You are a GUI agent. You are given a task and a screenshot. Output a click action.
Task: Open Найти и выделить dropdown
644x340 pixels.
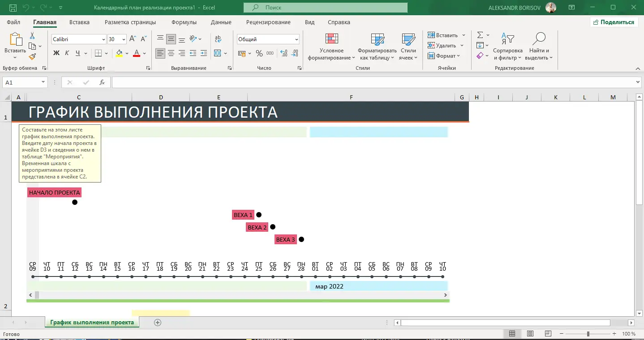(x=539, y=47)
